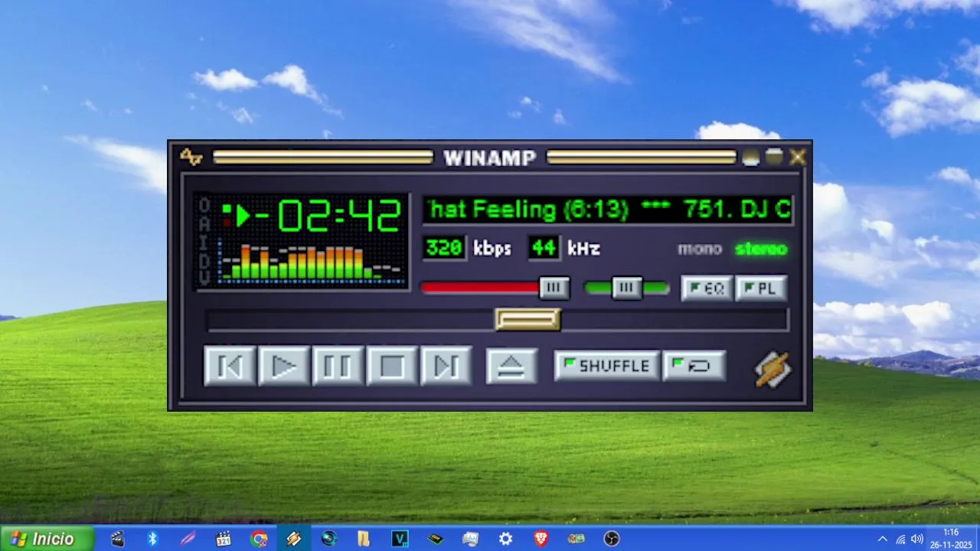The height and width of the screenshot is (551, 980).
Task: Open Google Chrome from the taskbar
Action: pos(259,539)
